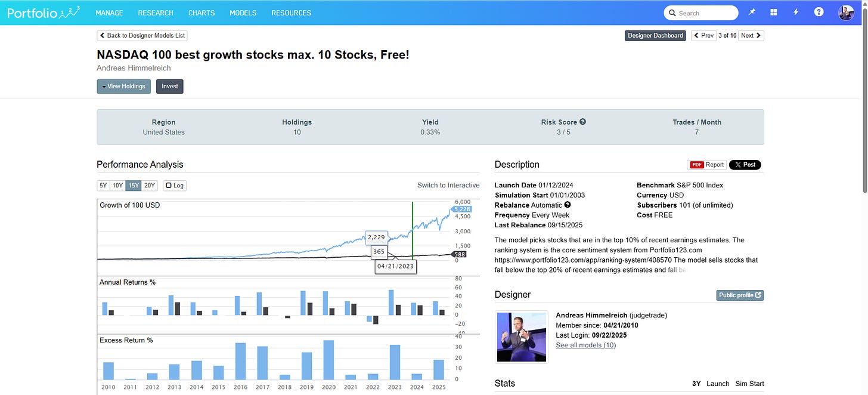Open designer Public profile

pos(740,295)
